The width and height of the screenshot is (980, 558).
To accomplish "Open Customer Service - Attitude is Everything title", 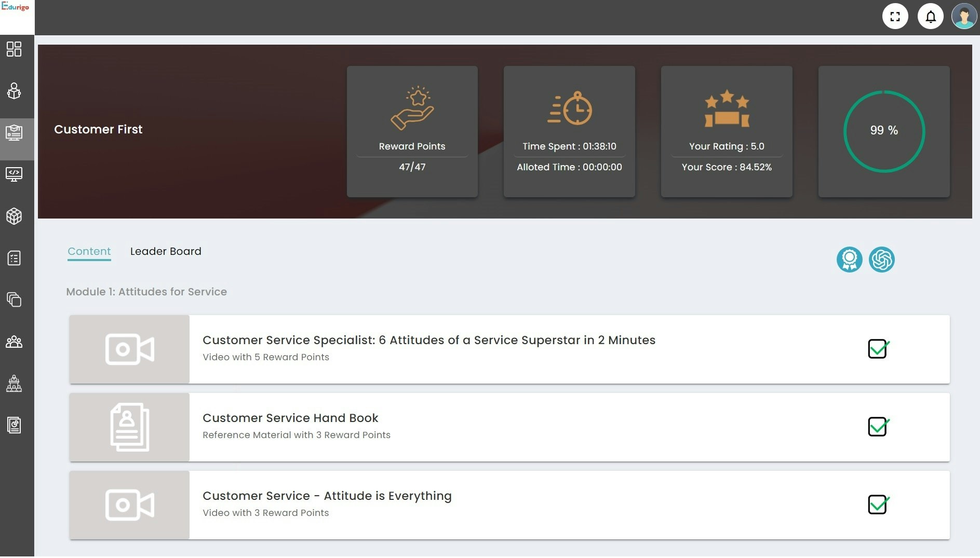I will (327, 496).
